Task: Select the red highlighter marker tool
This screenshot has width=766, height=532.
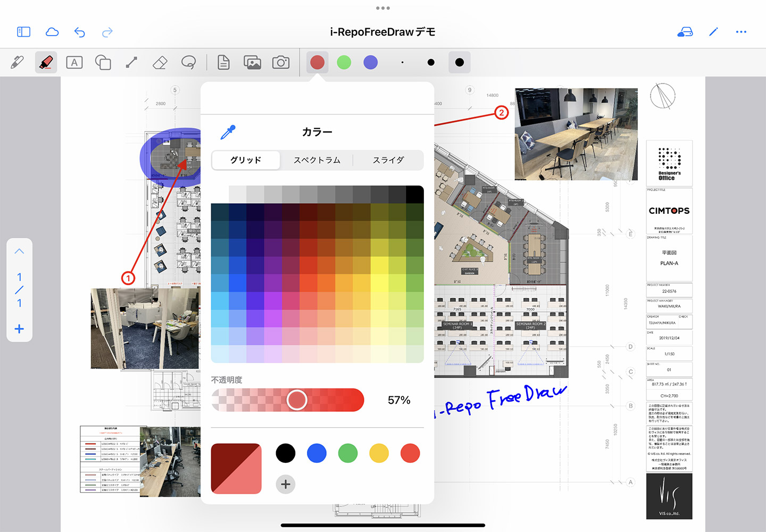Action: click(x=46, y=63)
